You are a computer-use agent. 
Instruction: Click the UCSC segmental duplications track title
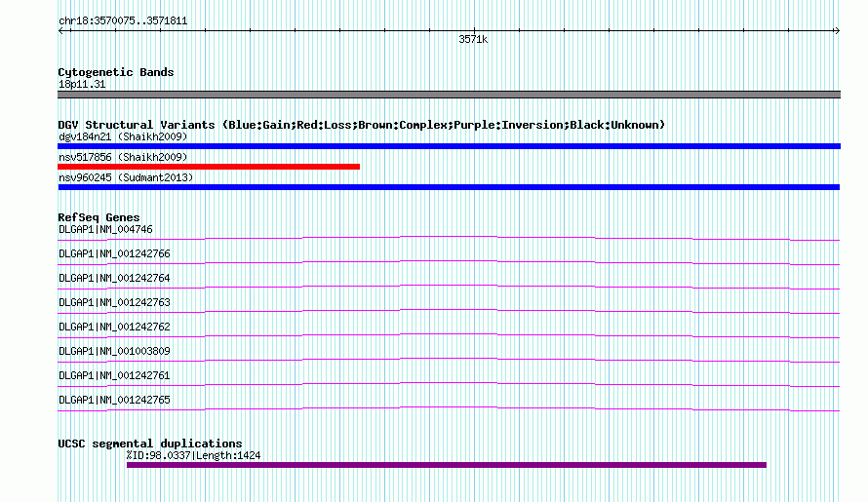[x=150, y=444]
